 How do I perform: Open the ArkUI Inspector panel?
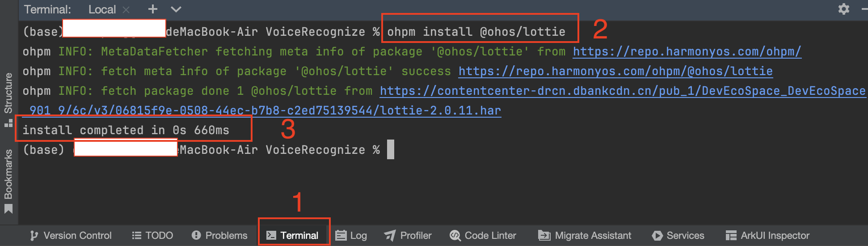767,235
